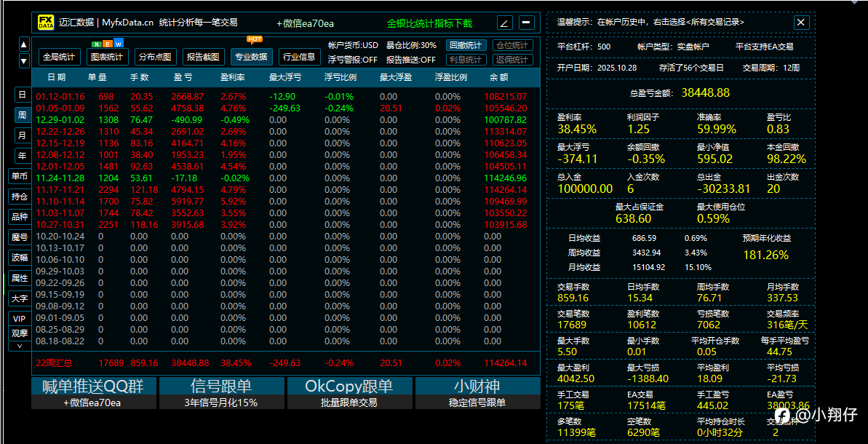Click 稳定信号跟单 caption
Viewport: 868px width, 444px height.
tap(477, 403)
